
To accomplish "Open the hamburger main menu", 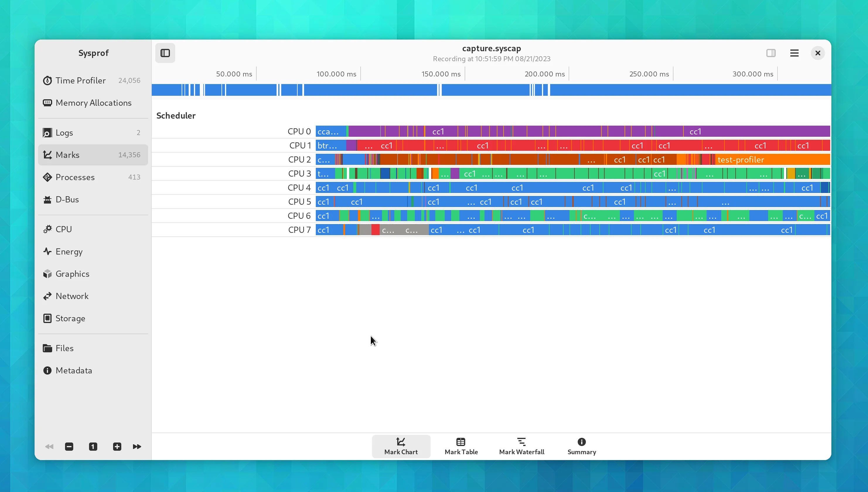I will [x=794, y=53].
